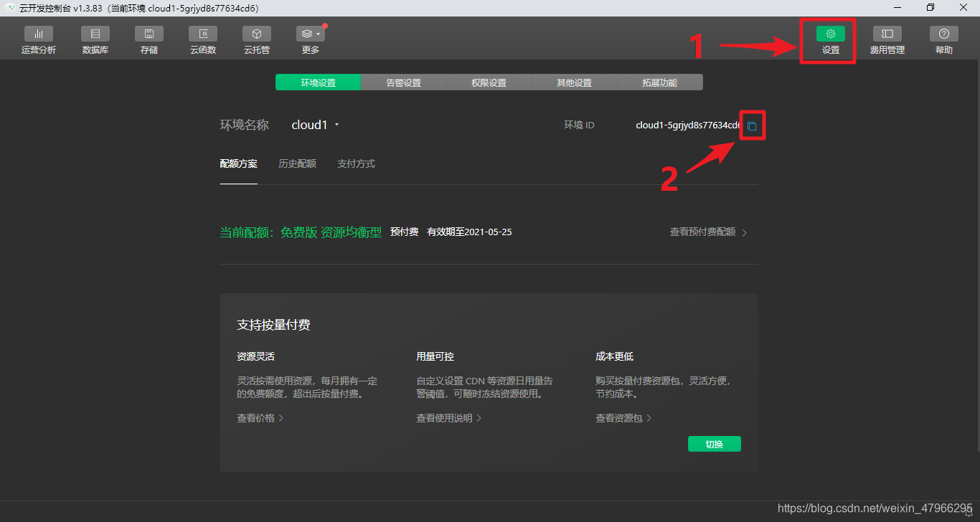Close the 云开发控制台 window
Viewport: 980px width, 522px height.
click(963, 7)
